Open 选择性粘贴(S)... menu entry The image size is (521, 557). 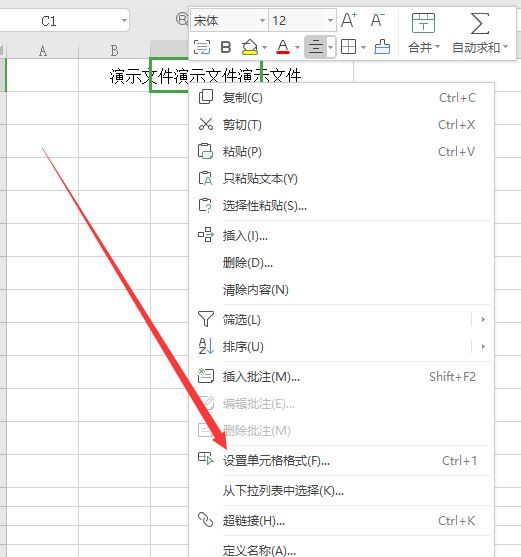341,206
